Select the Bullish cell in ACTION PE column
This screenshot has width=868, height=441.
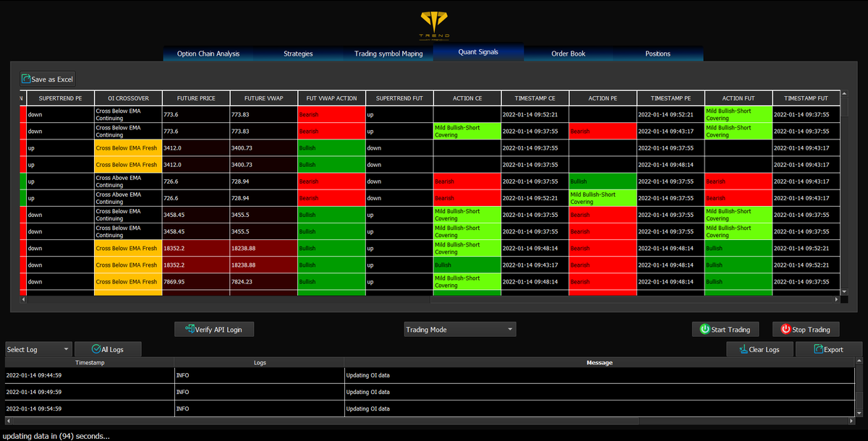[x=603, y=181]
